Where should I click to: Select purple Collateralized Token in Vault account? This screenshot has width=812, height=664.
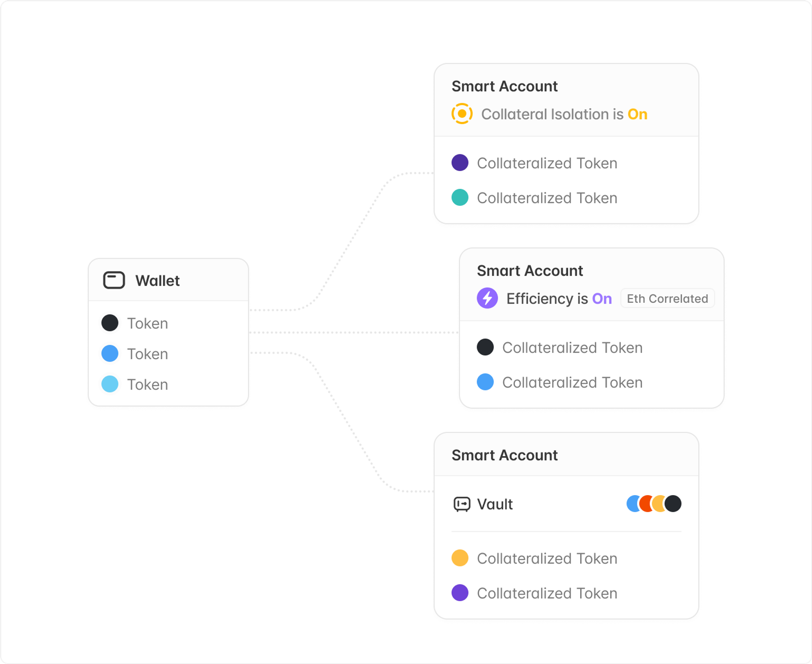(546, 593)
